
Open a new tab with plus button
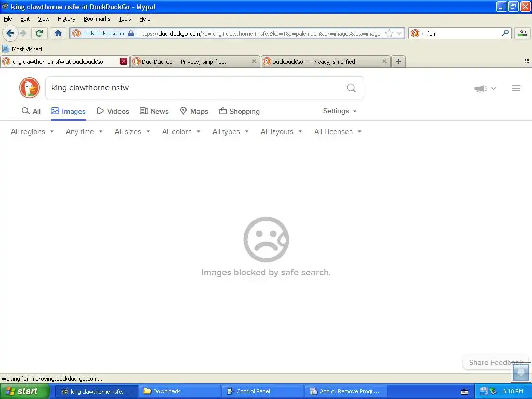pos(398,61)
